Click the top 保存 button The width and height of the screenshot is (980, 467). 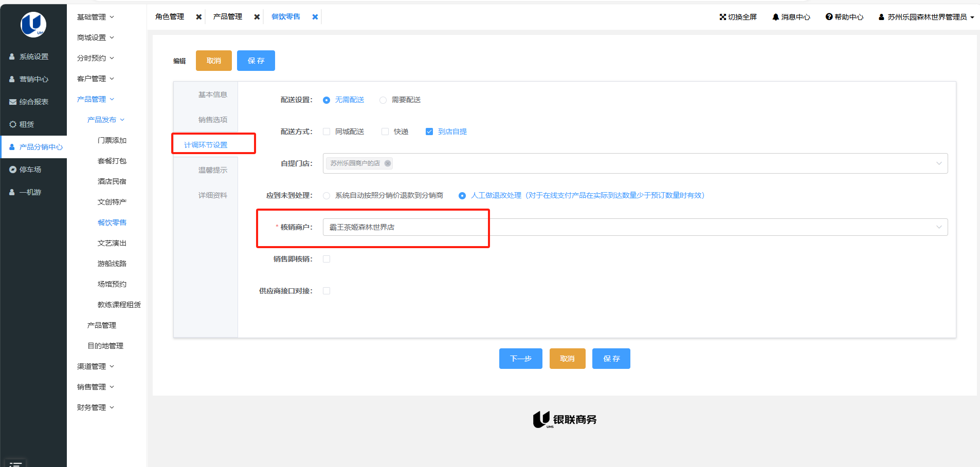[256, 61]
